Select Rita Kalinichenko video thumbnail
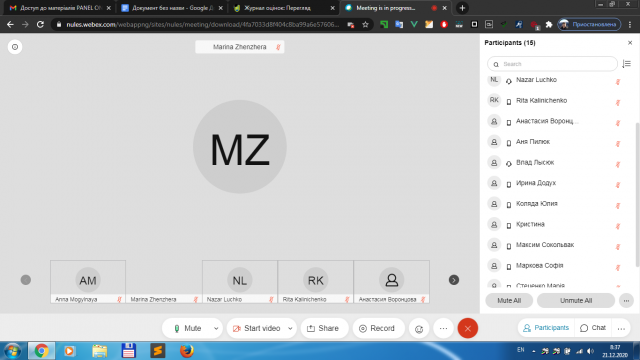 [316, 282]
